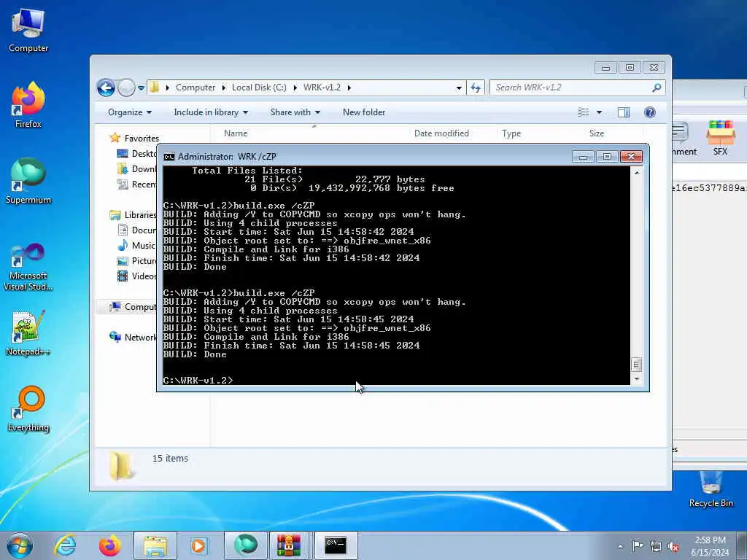
Task: Launch Notepad++ from the desktop
Action: (x=28, y=333)
